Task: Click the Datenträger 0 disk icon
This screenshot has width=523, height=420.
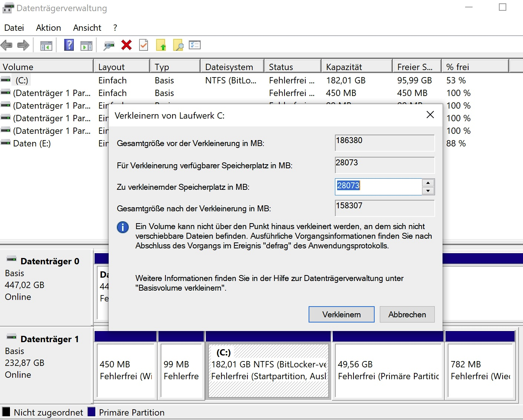Action: 12,259
